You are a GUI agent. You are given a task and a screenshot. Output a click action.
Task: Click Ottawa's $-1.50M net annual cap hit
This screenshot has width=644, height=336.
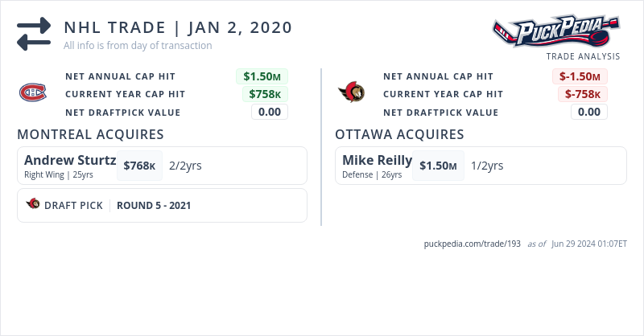580,76
